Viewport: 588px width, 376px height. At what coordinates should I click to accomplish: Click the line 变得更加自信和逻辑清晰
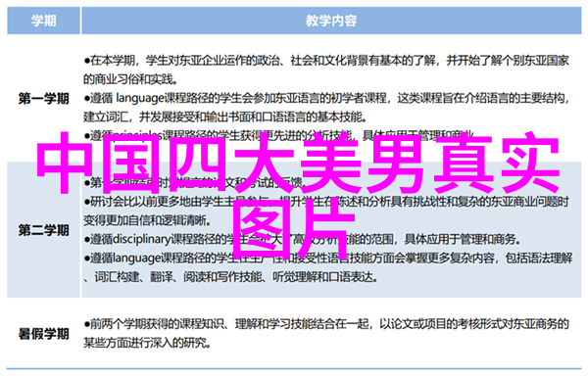pyautogui.click(x=147, y=220)
